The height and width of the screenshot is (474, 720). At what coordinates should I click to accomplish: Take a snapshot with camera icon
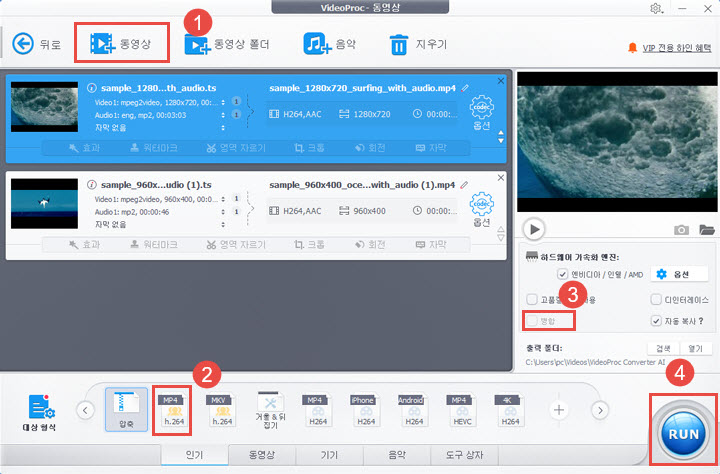(681, 230)
